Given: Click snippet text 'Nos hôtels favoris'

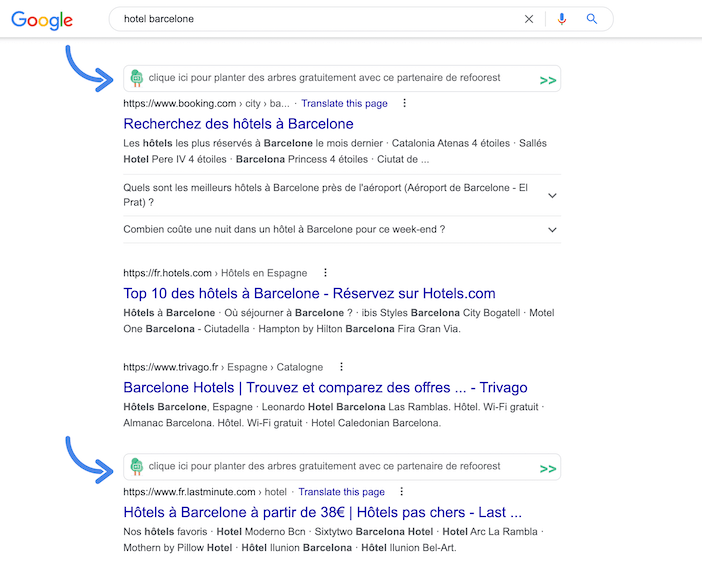Looking at the screenshot, I should tap(165, 531).
